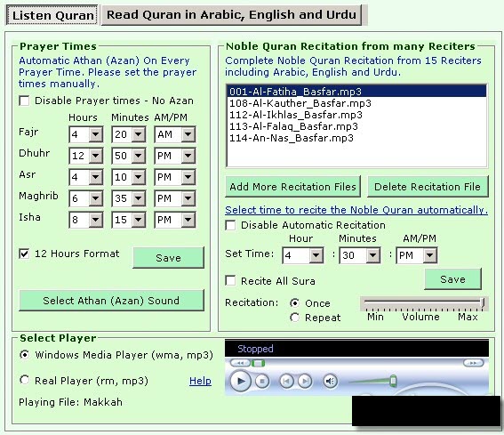
Task: Skip to previous track in player
Action: (x=286, y=382)
